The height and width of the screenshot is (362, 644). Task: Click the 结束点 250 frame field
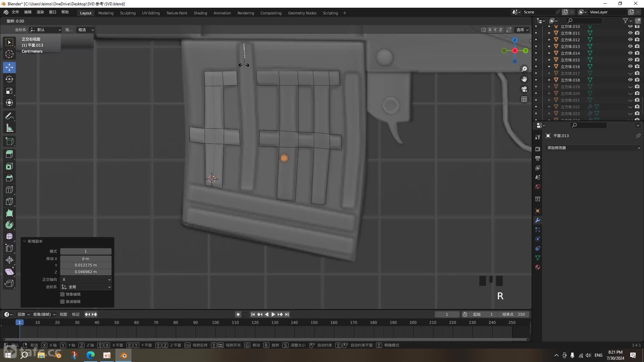tap(514, 314)
